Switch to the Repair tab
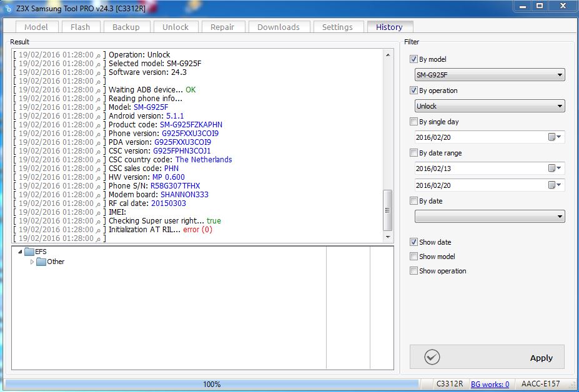This screenshot has height=392, width=579. click(x=222, y=27)
